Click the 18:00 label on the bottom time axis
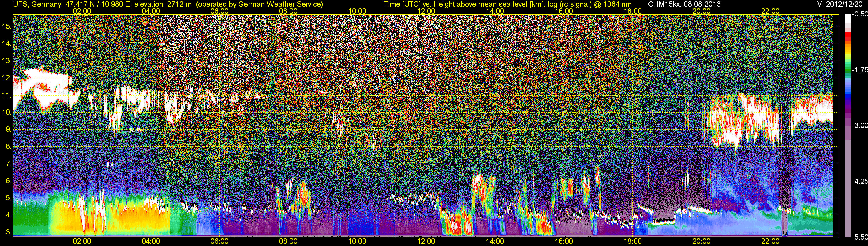 coord(632,241)
